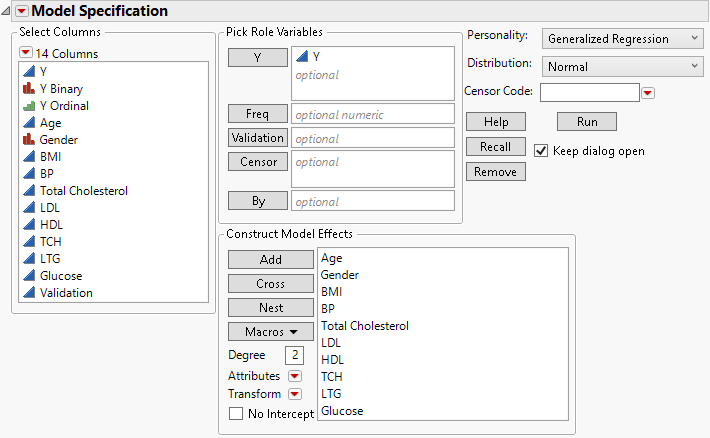Click the green ordinal icon beside Y Ordinal
The image size is (710, 438).
28,106
